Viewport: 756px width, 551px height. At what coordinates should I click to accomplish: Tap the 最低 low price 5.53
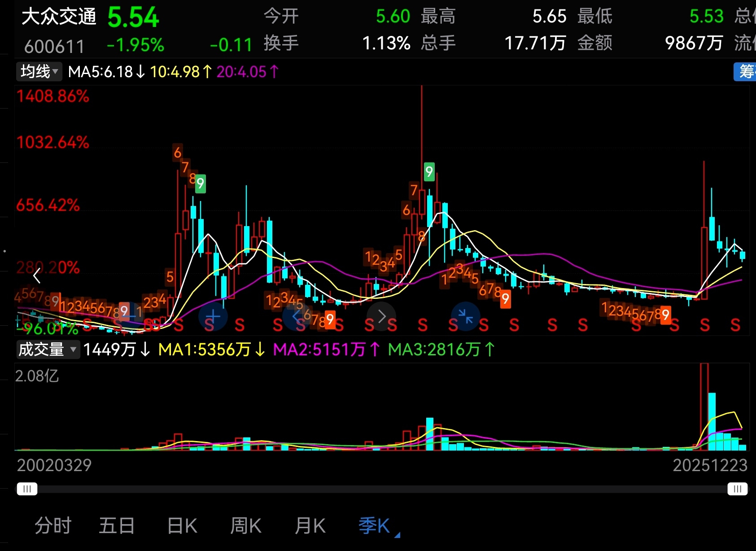point(707,17)
